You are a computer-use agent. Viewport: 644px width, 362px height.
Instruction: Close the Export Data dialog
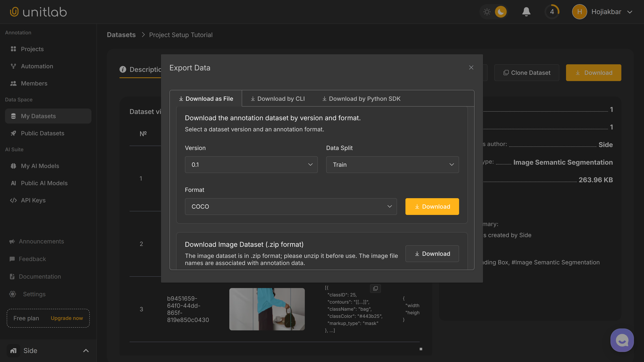point(471,68)
